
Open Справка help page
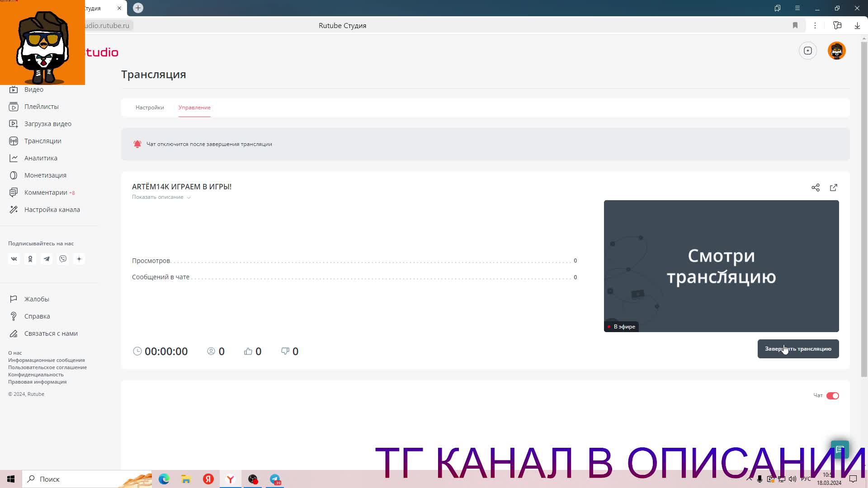tap(30, 316)
